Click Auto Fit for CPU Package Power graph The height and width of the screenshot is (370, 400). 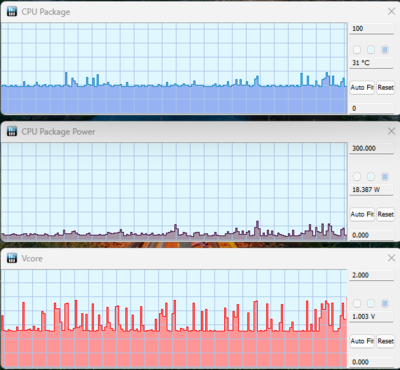362,214
